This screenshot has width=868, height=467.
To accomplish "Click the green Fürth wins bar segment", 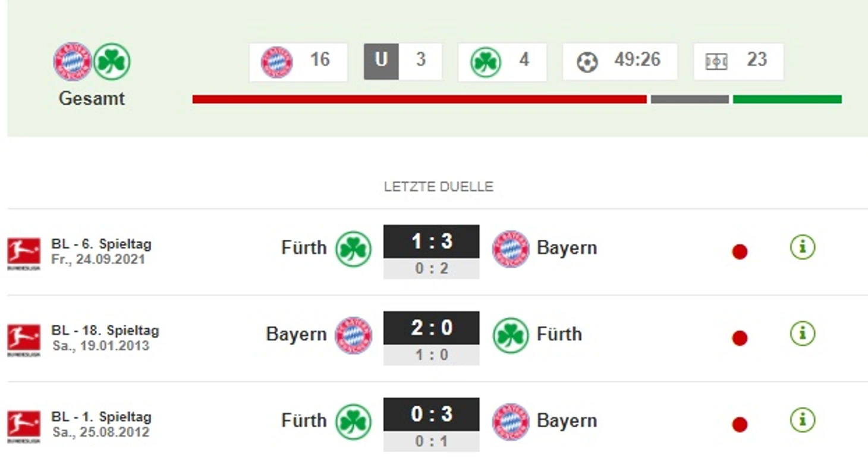I will (787, 99).
